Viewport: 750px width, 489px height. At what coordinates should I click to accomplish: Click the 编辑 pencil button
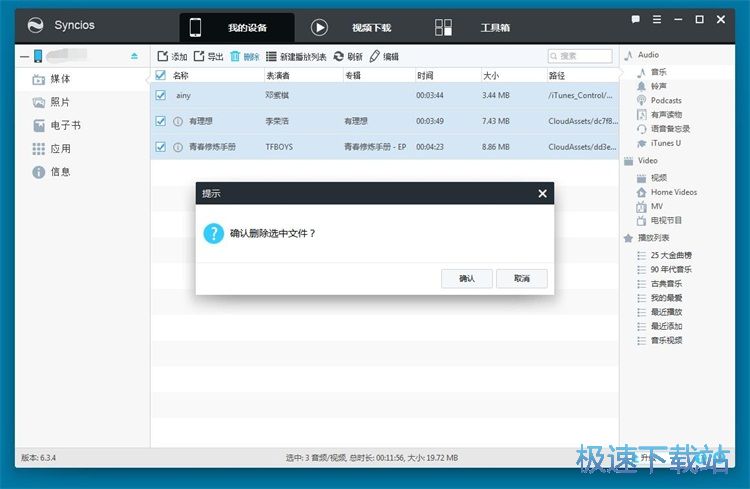(384, 56)
